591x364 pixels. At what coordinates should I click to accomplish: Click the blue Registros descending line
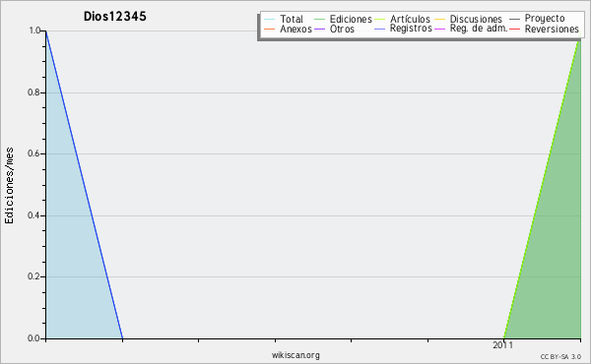(x=84, y=184)
